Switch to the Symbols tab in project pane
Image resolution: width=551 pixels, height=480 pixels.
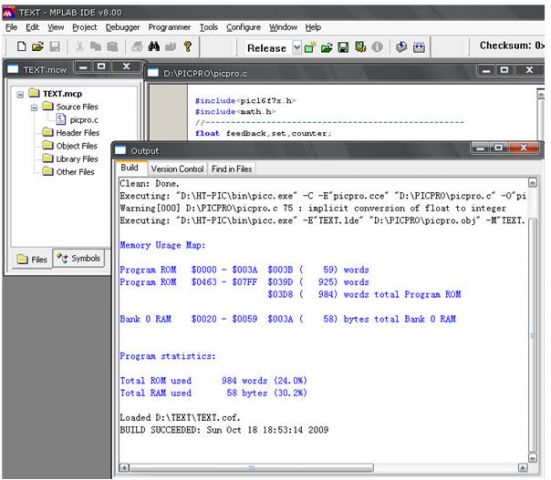(78, 258)
